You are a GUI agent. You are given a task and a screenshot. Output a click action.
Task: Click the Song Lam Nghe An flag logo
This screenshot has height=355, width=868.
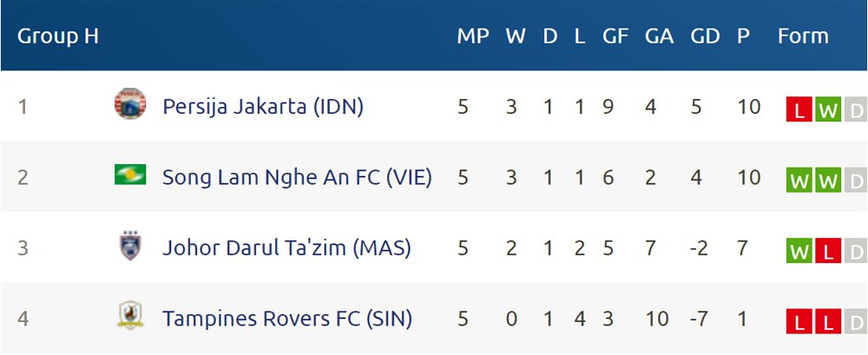pos(130,174)
